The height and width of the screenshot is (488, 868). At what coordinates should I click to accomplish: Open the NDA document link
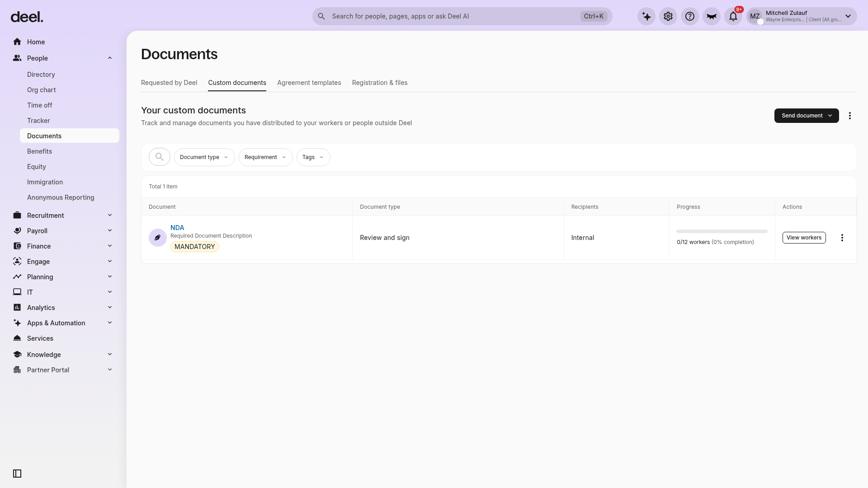177,228
